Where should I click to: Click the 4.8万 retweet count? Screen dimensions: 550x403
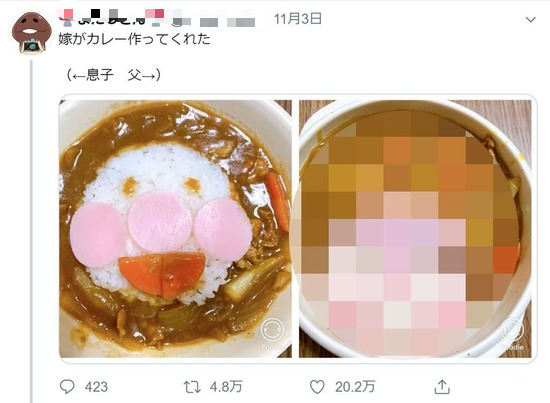tap(226, 387)
